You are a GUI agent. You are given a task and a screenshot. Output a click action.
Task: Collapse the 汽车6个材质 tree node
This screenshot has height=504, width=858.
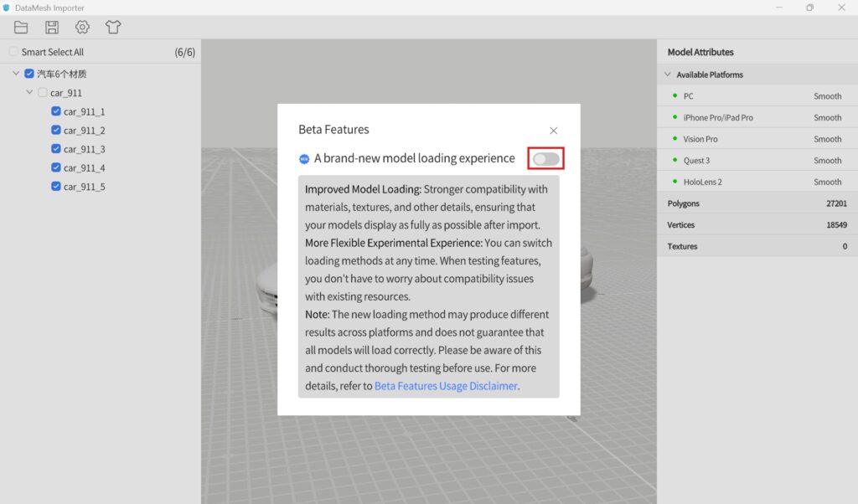[15, 73]
